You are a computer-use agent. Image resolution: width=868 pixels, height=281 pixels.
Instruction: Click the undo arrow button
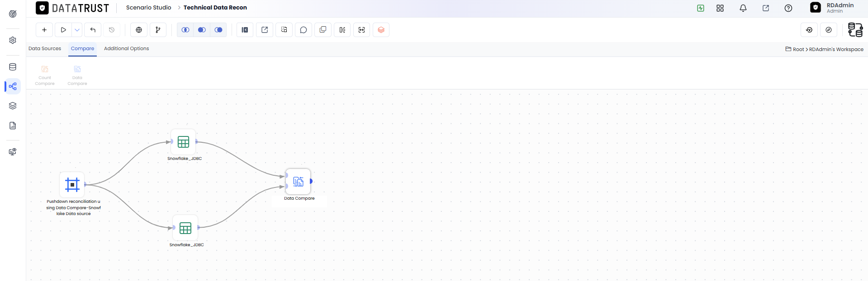(93, 30)
